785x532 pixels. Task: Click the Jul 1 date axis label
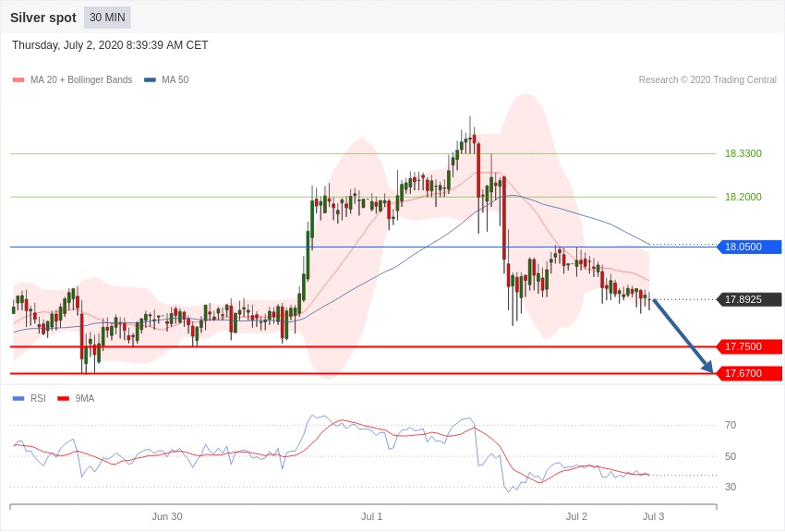(371, 516)
